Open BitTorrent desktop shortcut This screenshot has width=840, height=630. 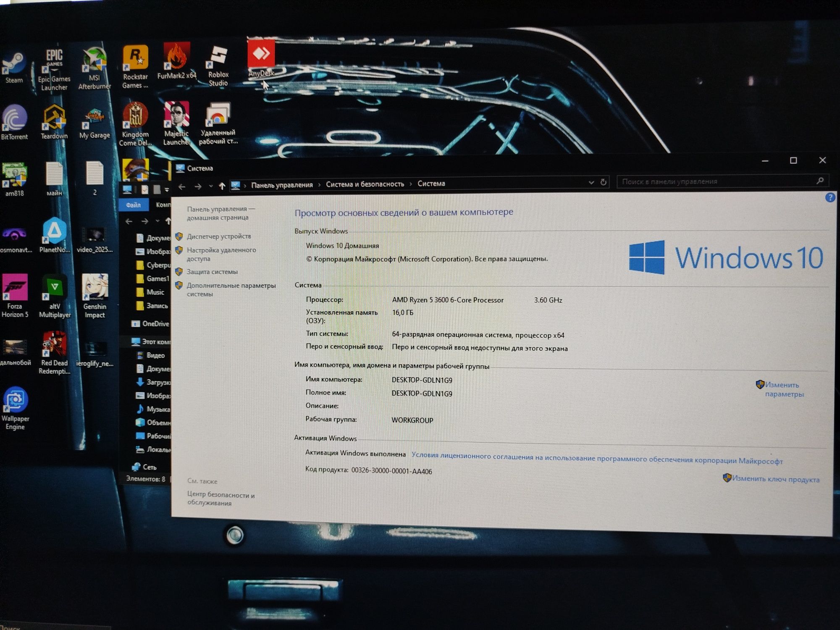tap(14, 123)
